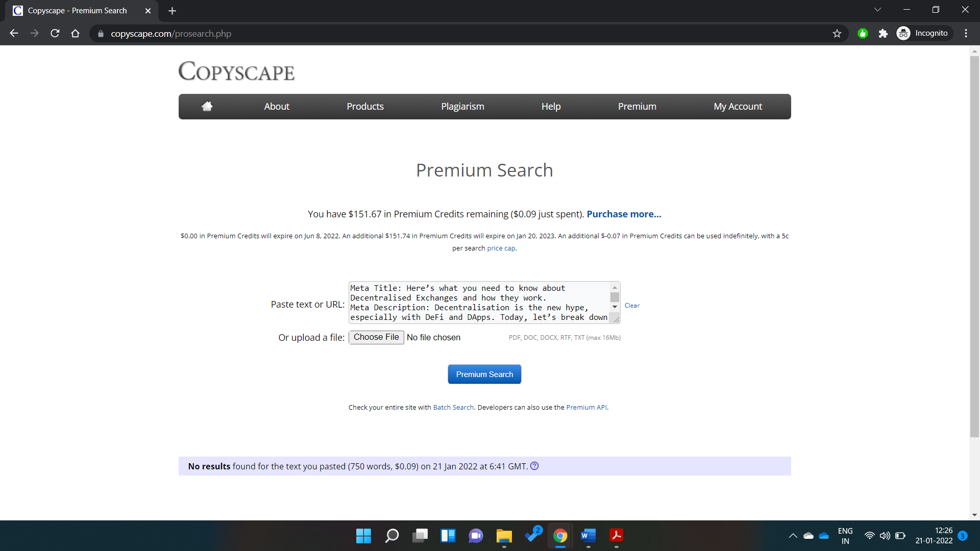980x551 pixels.
Task: Open the tab search dropdown arrow
Action: [877, 10]
